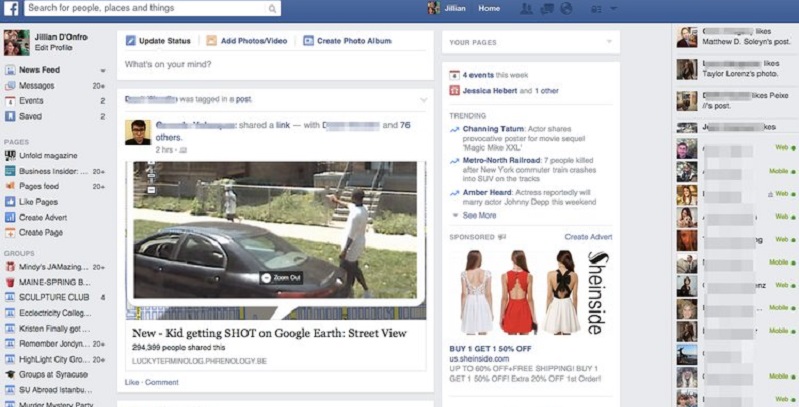Open Events in left sidebar
The image size is (799, 407).
point(31,101)
